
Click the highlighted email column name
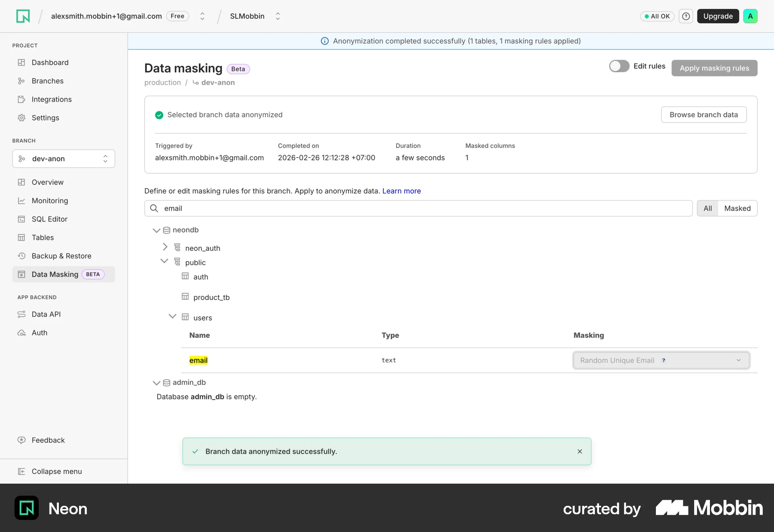pos(198,360)
